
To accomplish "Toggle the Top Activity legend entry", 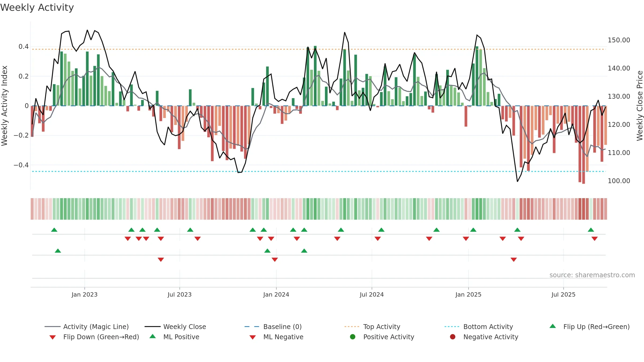I will click(x=372, y=327).
